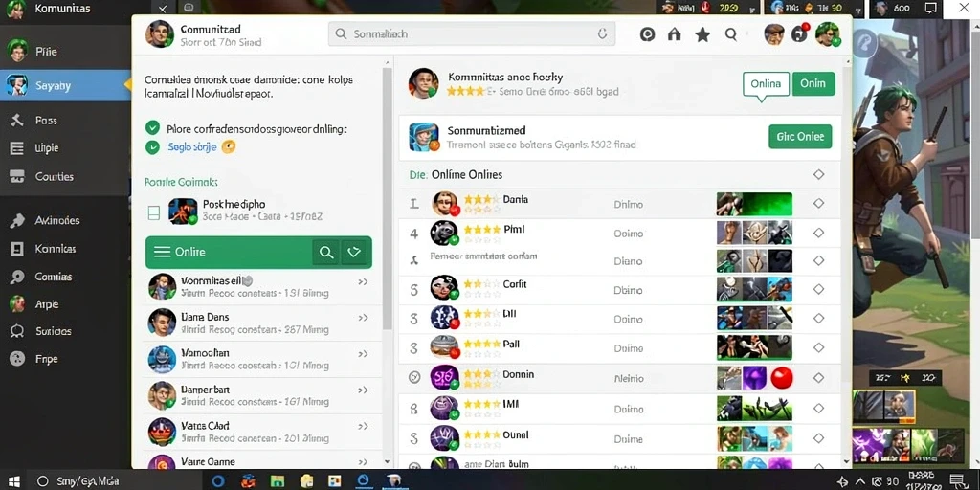The image size is (980, 490).
Task: Expand the Liana Dans entry chevron
Action: [x=363, y=318]
